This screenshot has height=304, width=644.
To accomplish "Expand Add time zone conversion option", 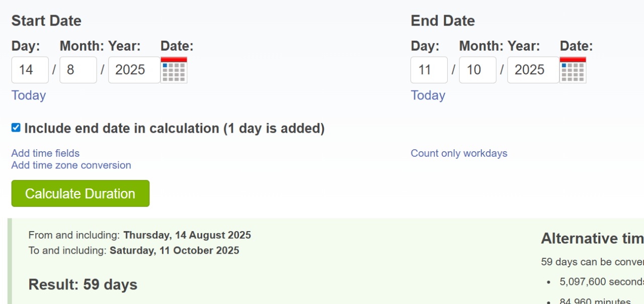I will [x=71, y=165].
